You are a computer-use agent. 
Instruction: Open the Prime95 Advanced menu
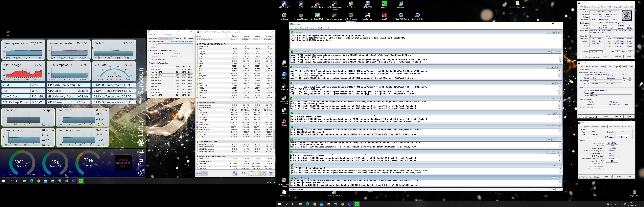tap(303, 28)
